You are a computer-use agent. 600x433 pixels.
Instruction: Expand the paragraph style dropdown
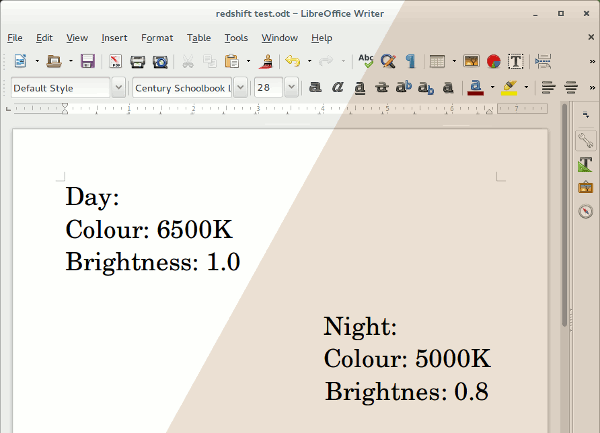pos(119,88)
